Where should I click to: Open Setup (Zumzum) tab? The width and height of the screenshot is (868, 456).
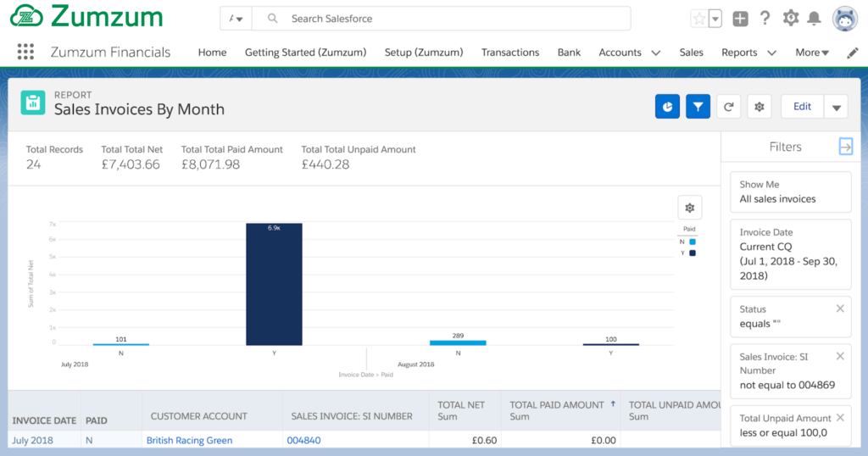424,52
